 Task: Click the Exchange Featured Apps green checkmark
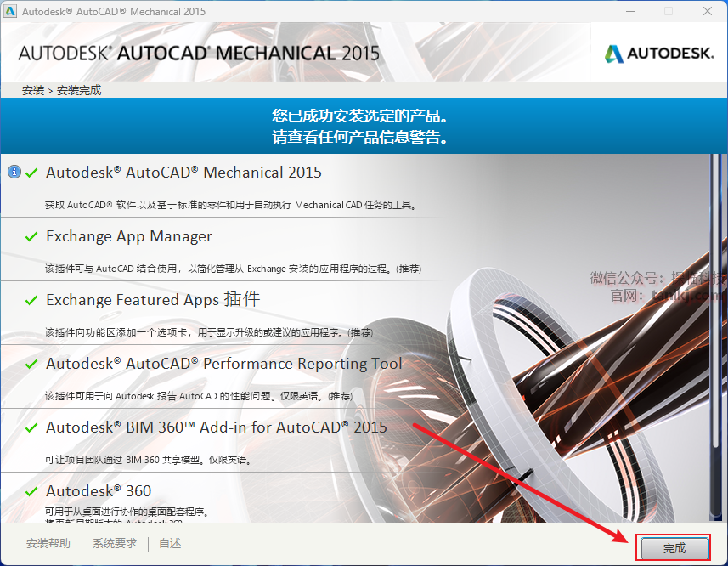point(31,300)
